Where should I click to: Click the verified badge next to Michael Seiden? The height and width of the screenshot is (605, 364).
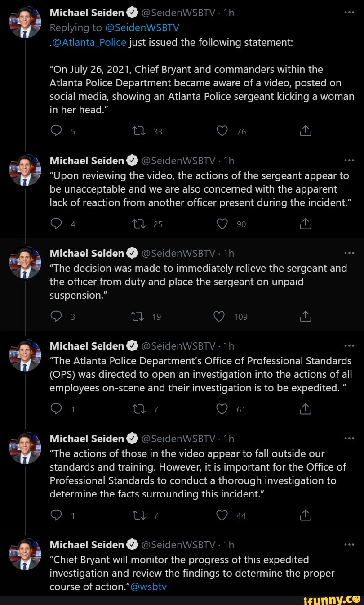coord(132,12)
